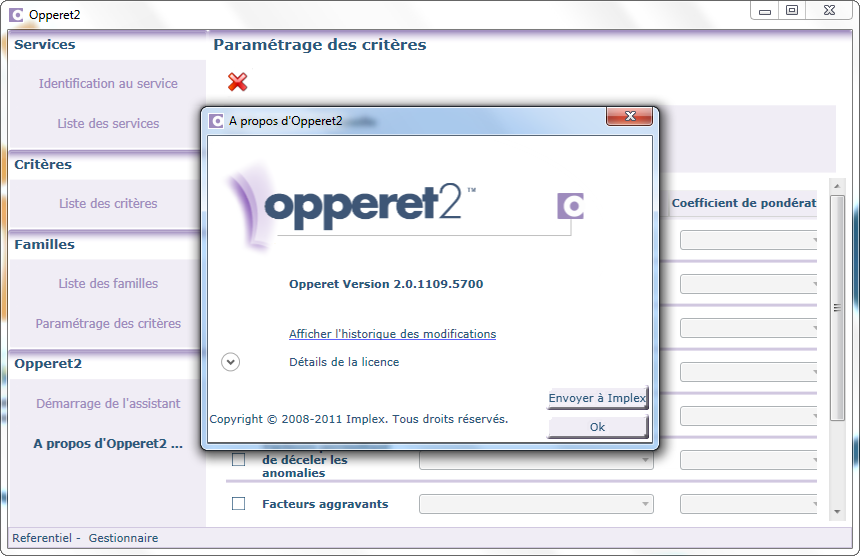Close the Opperet2 main window
This screenshot has height=556, width=860.
(829, 10)
